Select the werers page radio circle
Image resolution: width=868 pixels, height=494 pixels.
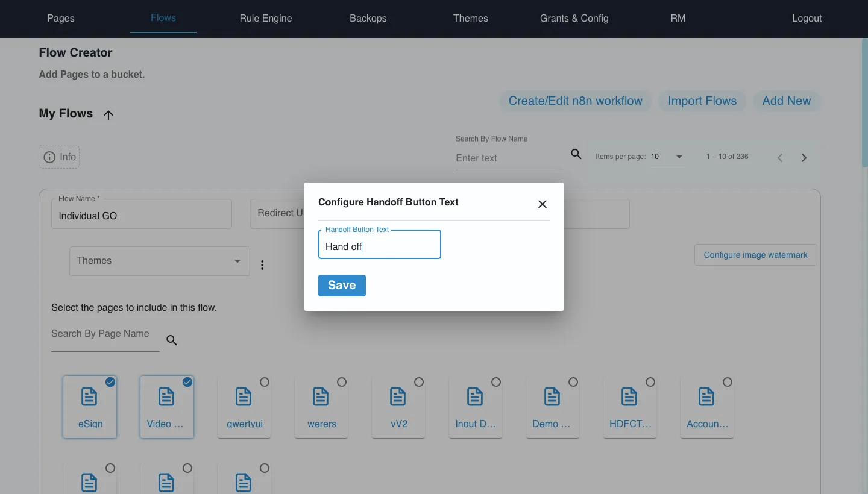[342, 382]
